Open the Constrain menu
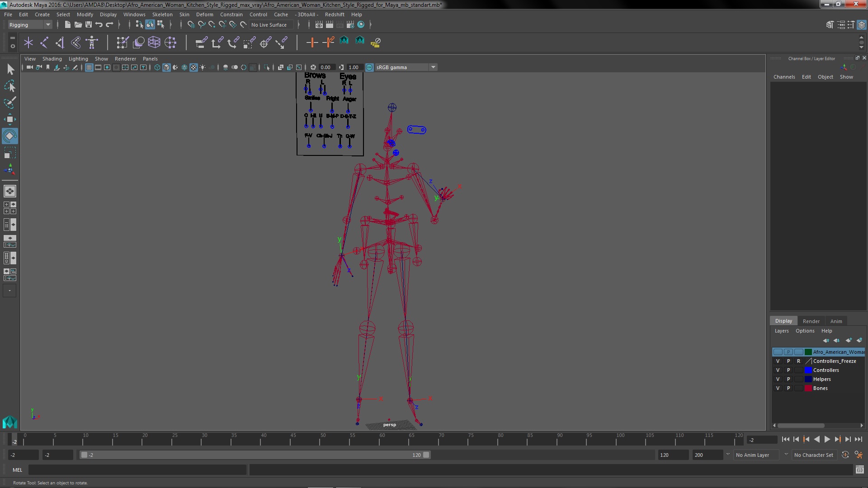 (231, 14)
